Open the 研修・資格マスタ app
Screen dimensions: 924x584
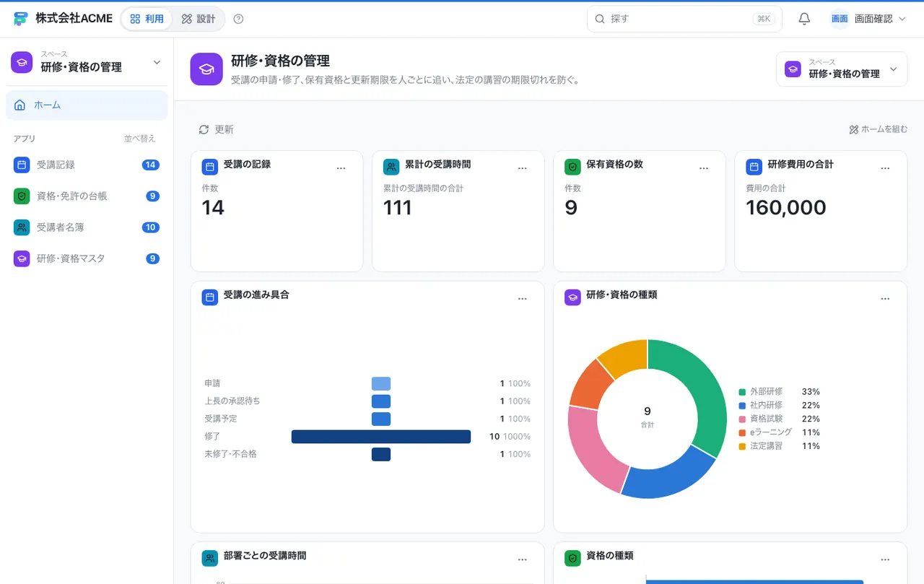coord(87,258)
